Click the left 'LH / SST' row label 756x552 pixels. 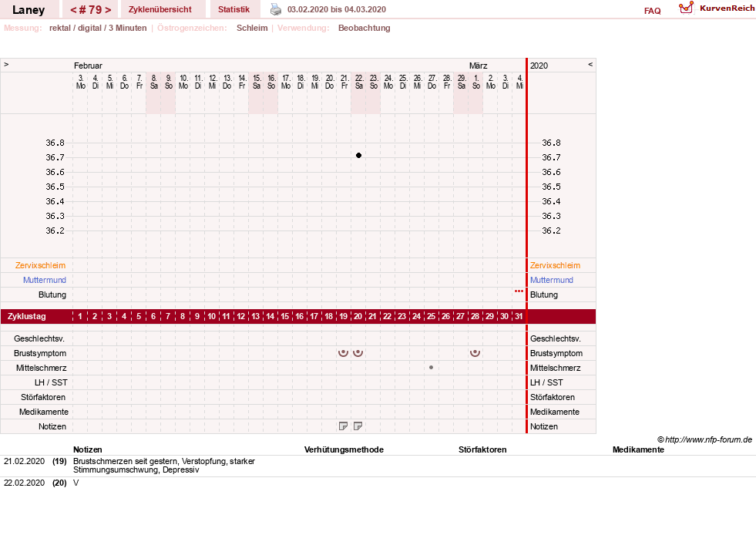click(x=51, y=382)
